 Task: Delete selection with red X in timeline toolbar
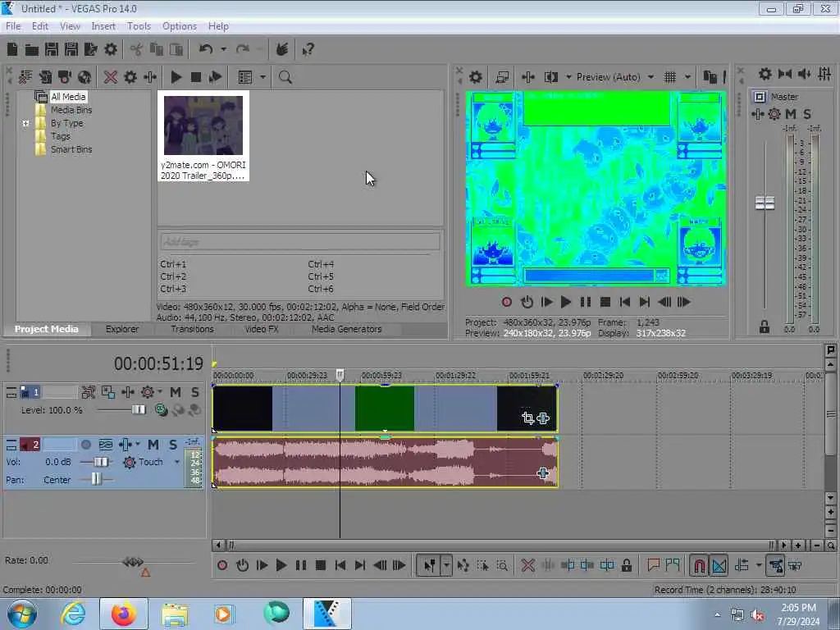point(527,565)
